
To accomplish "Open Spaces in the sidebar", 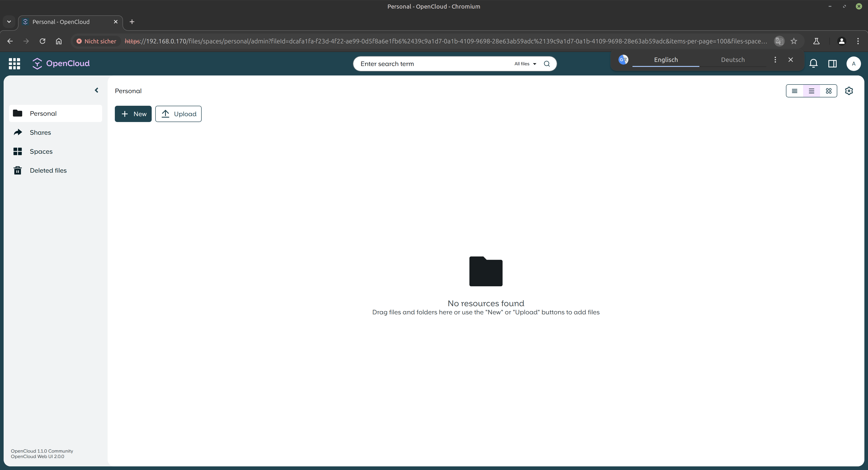I will tap(56, 151).
